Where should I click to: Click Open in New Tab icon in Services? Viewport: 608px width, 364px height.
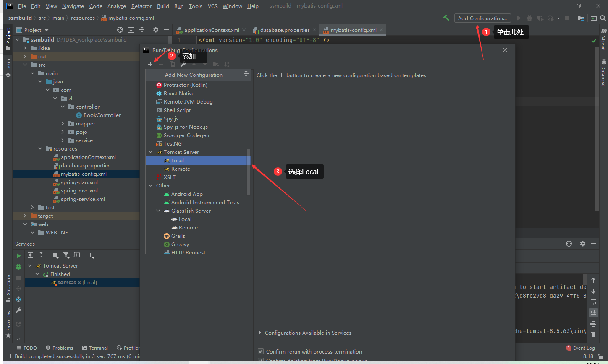(x=77, y=255)
